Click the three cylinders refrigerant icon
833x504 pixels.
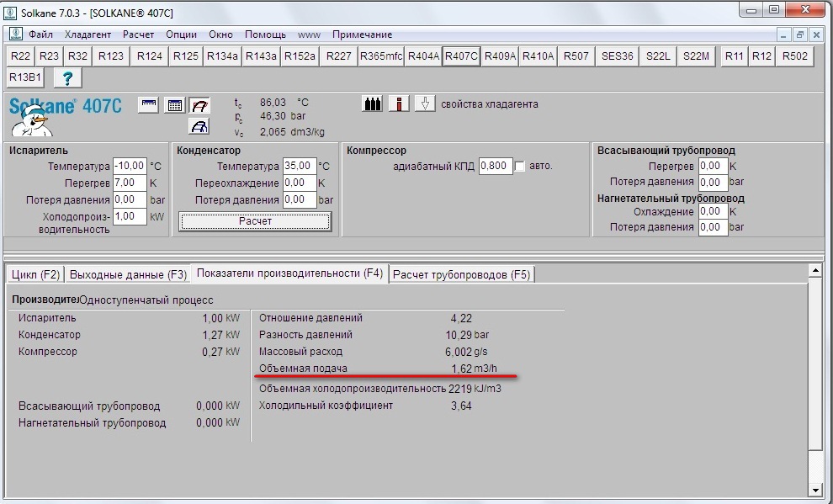click(x=373, y=103)
